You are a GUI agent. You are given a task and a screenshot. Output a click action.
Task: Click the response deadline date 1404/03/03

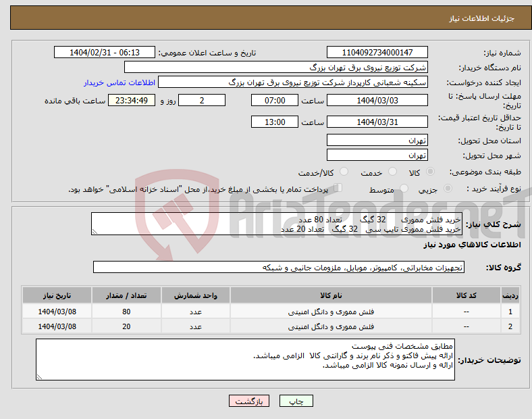(x=377, y=100)
